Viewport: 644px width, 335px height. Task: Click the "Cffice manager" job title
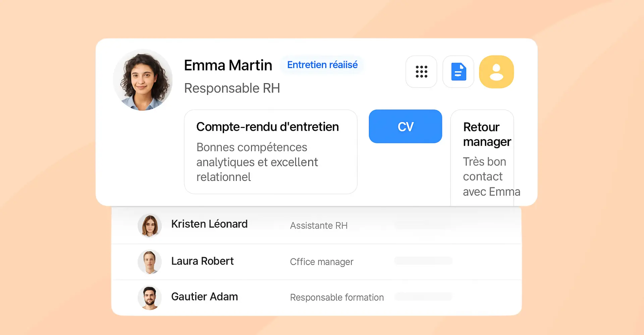[x=321, y=262]
